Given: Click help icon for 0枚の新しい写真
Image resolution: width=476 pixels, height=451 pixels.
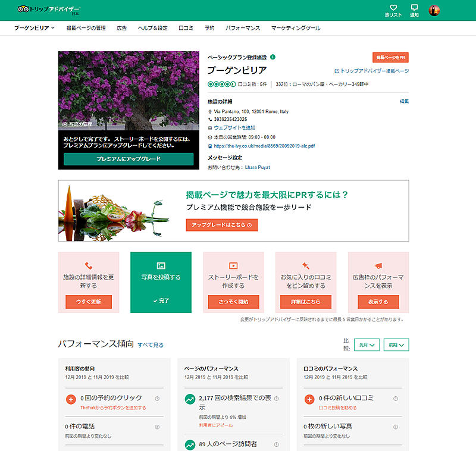Looking at the screenshot, I should 396,427.
